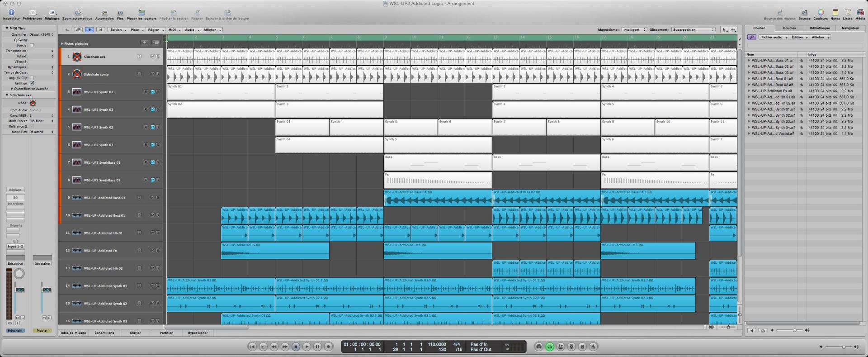
Task: Click the Go to Beginning transport button
Action: click(x=252, y=347)
